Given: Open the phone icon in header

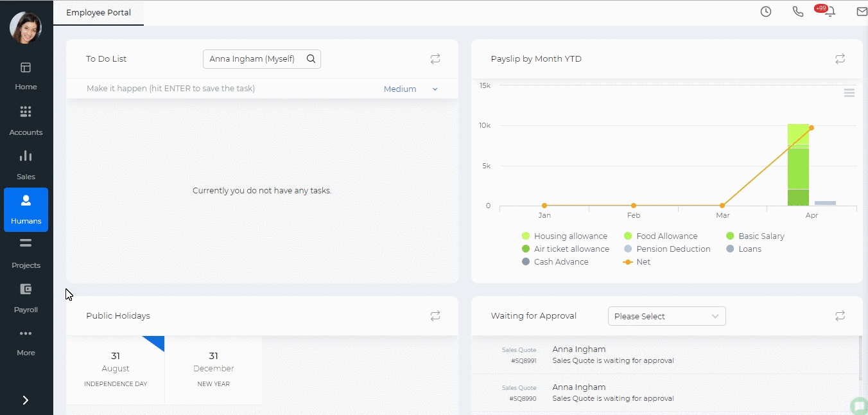Looking at the screenshot, I should click(798, 12).
